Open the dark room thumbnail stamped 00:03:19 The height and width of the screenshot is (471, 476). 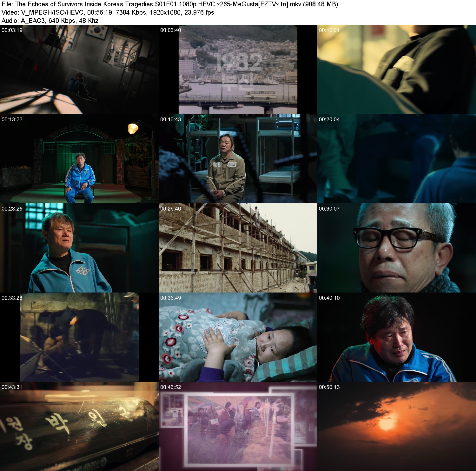click(79, 69)
